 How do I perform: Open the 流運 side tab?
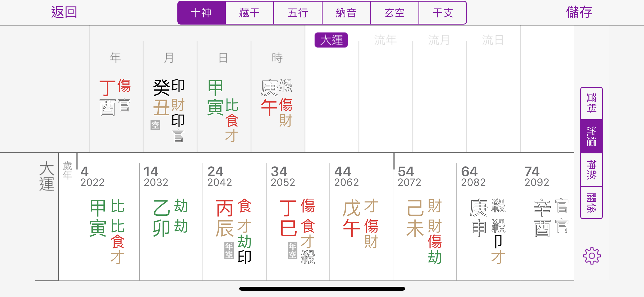click(591, 136)
